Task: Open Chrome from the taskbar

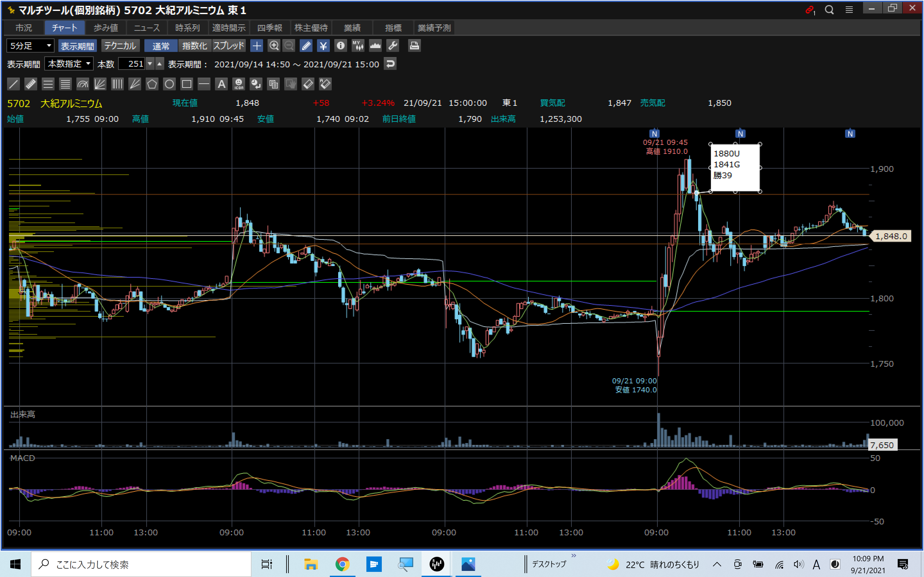Action: (342, 564)
